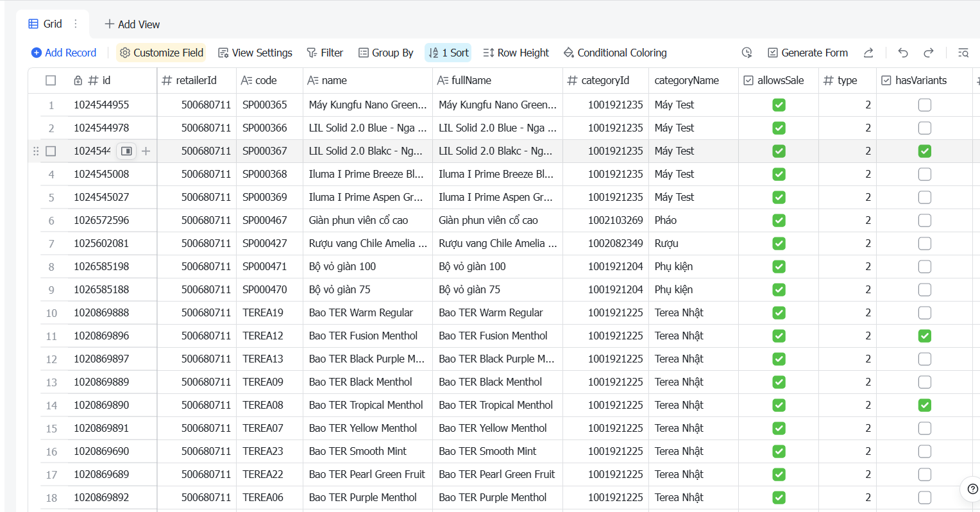The width and height of the screenshot is (980, 512).
Task: Click the code column header
Action: pos(269,80)
